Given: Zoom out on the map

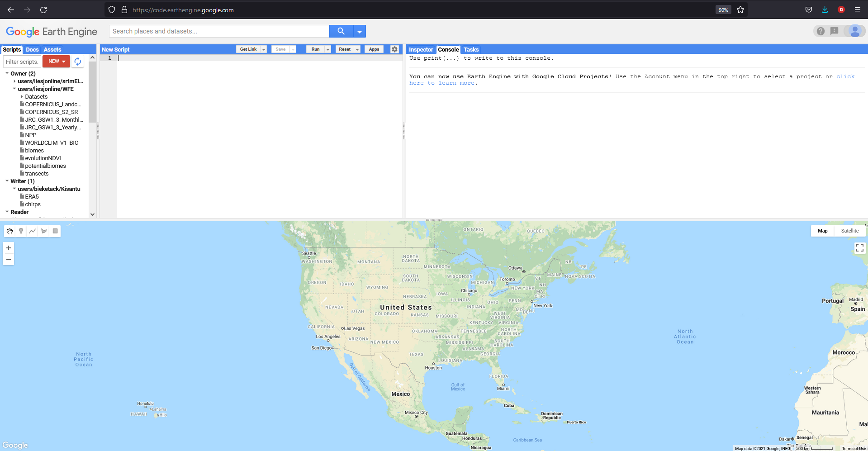Looking at the screenshot, I should tap(9, 260).
